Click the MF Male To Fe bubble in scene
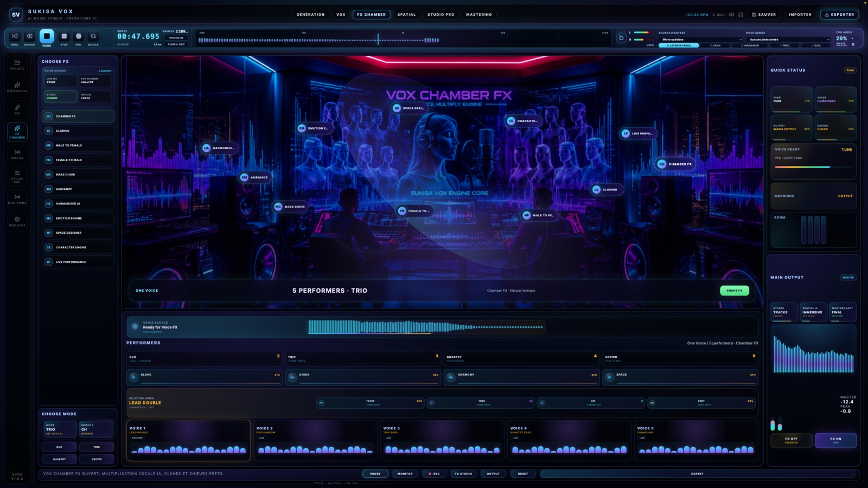The image size is (868, 488). coord(539,215)
